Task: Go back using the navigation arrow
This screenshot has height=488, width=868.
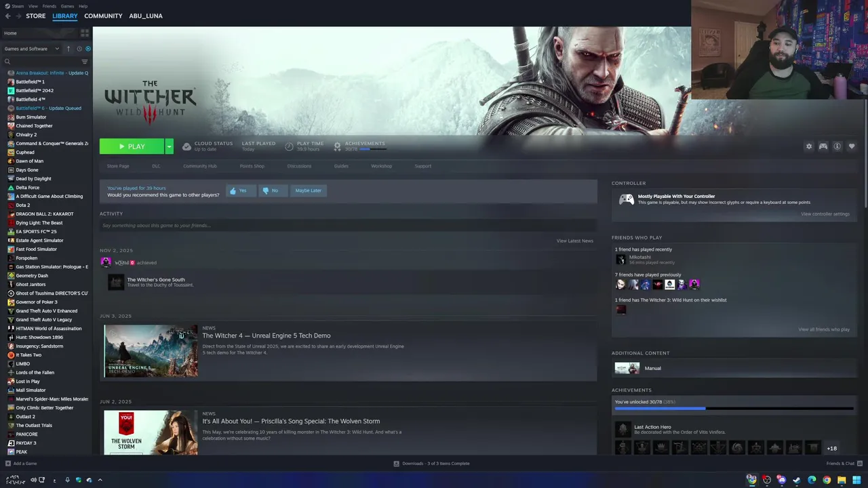Action: click(7, 16)
